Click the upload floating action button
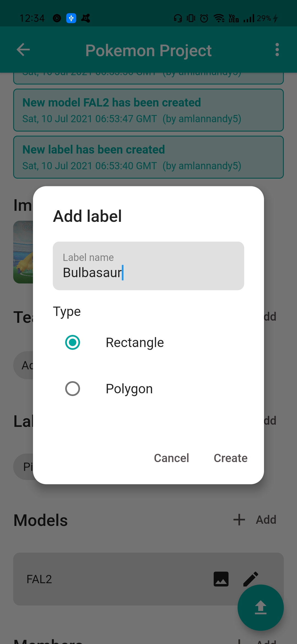 [x=260, y=607]
